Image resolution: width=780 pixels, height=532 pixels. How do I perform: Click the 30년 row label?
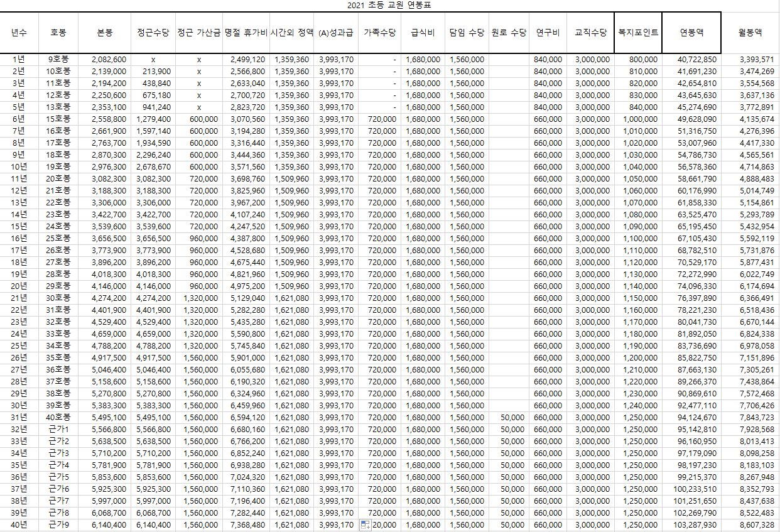point(19,405)
